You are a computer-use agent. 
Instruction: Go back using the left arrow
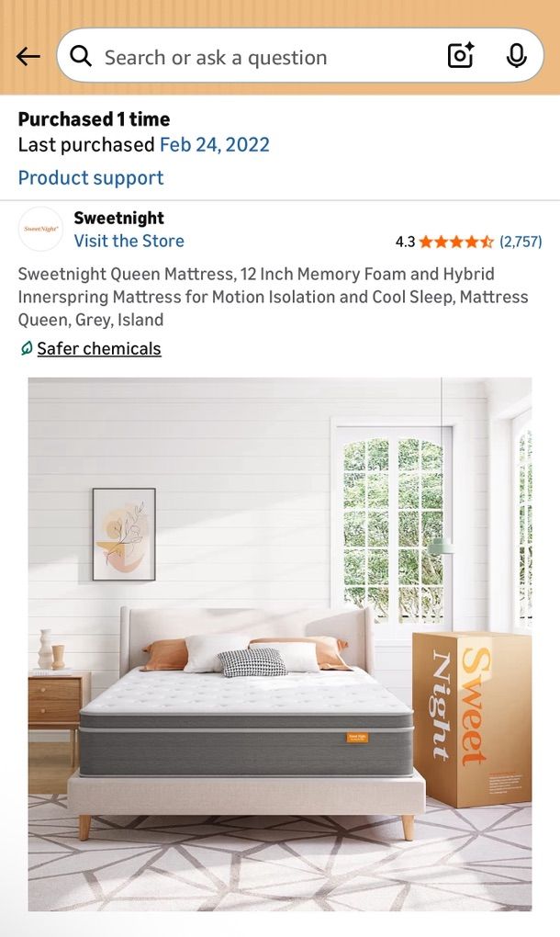[x=28, y=57]
